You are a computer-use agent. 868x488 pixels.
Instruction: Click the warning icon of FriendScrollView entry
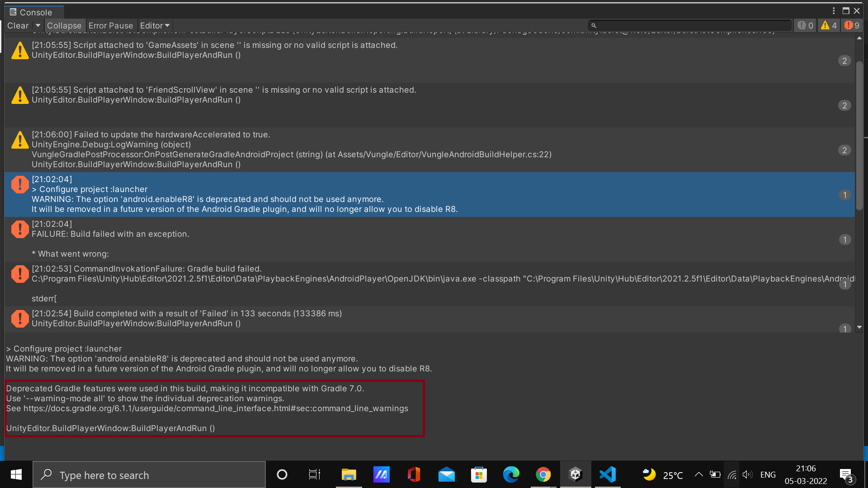point(20,95)
